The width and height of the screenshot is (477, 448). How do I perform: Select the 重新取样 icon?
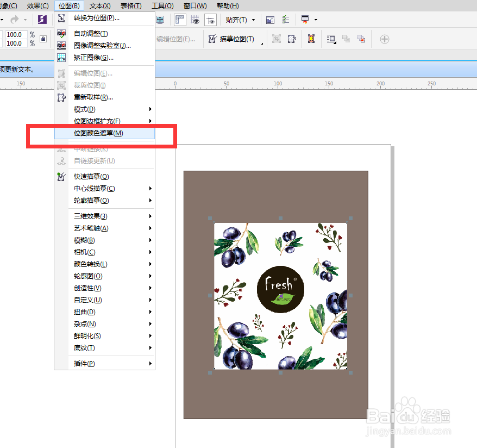61,98
